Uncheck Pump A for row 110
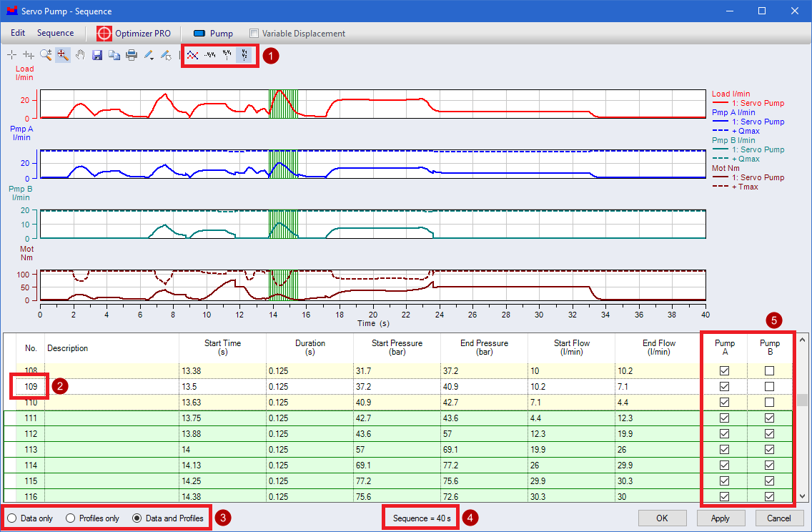This screenshot has height=532, width=812. pos(725,402)
